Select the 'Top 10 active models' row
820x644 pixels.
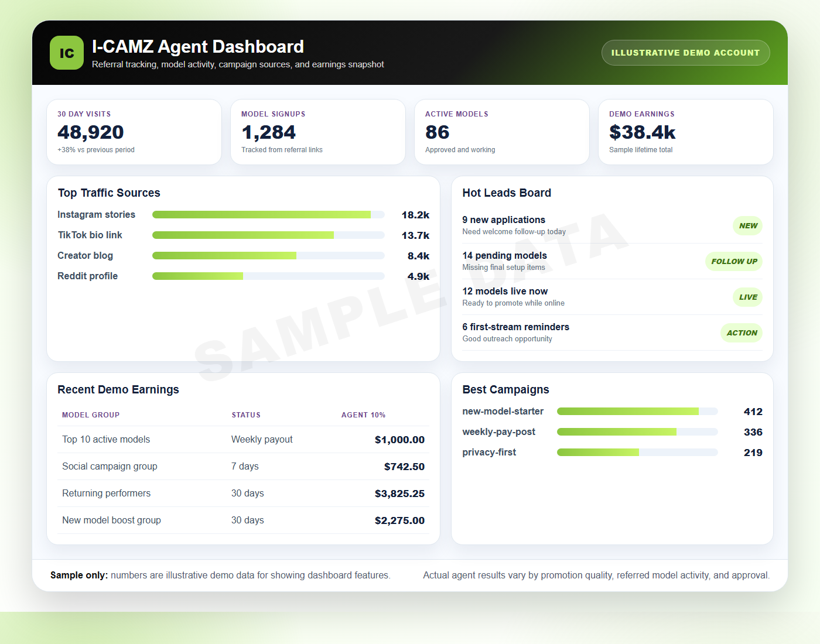tap(243, 440)
